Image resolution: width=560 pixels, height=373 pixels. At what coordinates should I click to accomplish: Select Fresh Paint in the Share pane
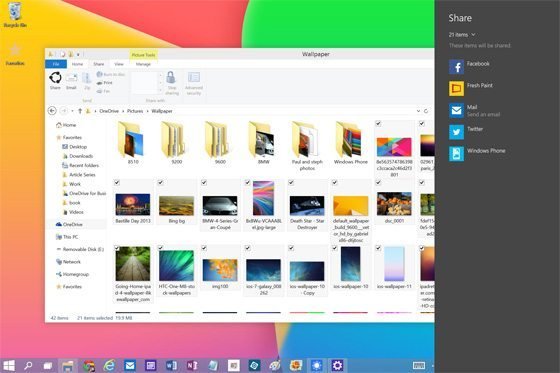[471, 89]
